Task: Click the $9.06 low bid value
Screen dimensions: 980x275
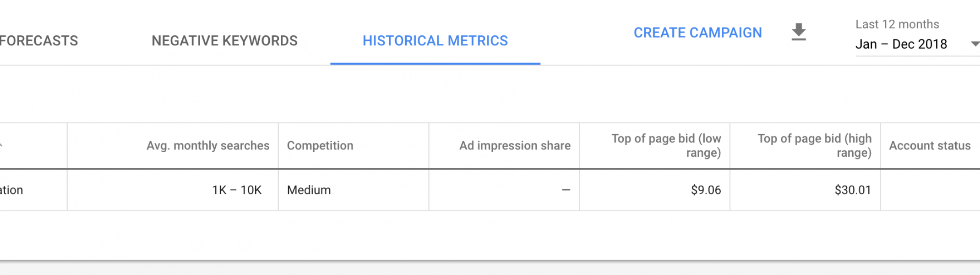Action: [x=706, y=190]
